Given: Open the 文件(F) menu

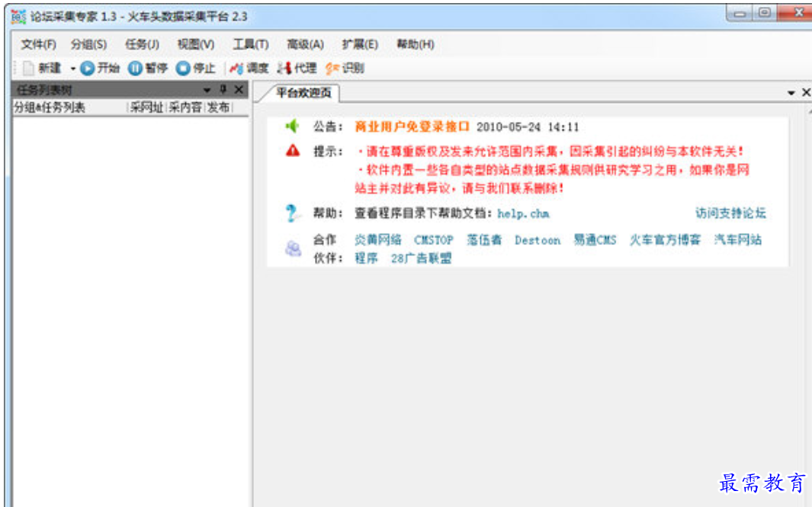Looking at the screenshot, I should pyautogui.click(x=38, y=44).
